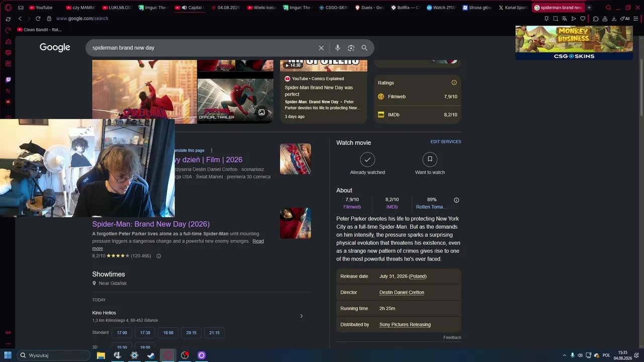Open Twitch in the Opera sidebar
644x362 pixels.
8,79
